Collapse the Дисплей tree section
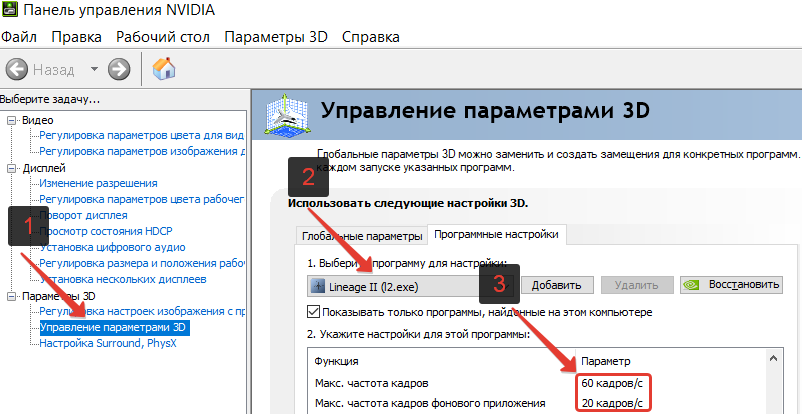 (x=11, y=168)
